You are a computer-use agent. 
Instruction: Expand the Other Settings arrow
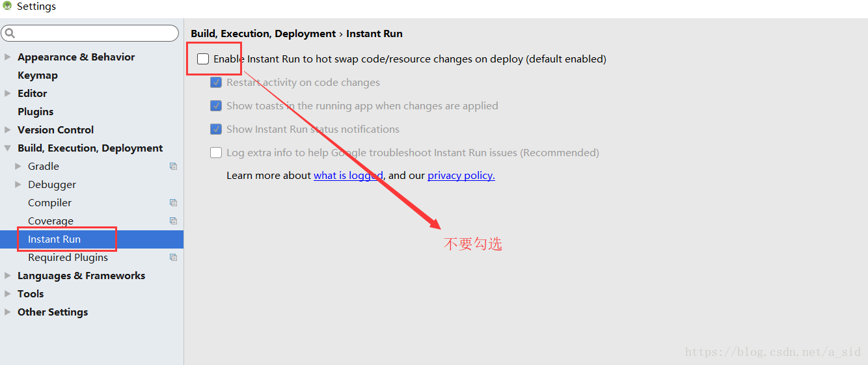pyautogui.click(x=8, y=312)
